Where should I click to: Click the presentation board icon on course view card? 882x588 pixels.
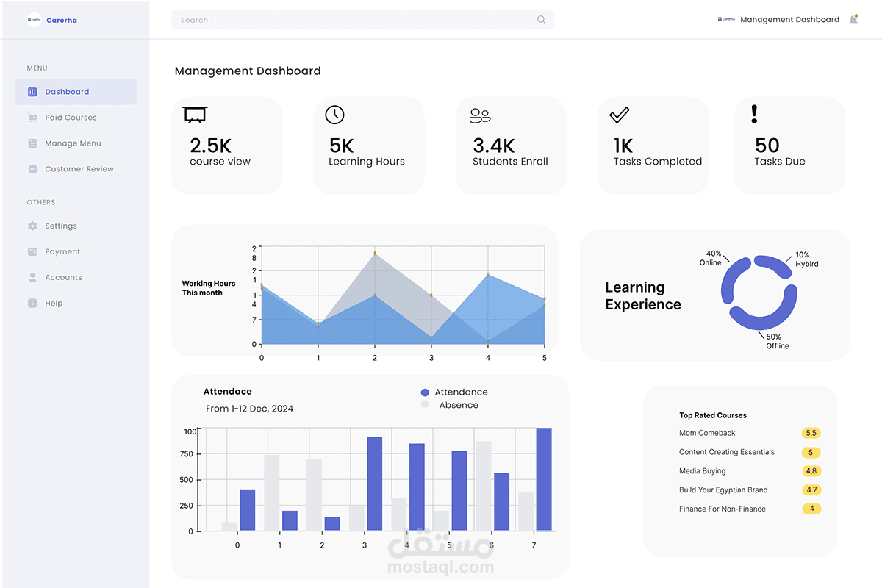tap(195, 115)
